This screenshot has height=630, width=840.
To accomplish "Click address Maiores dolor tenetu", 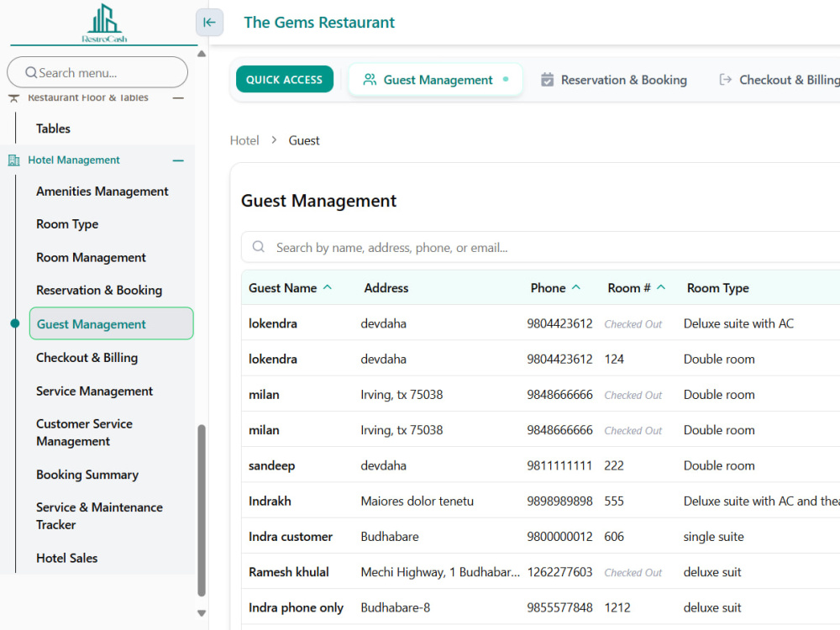I will point(417,501).
